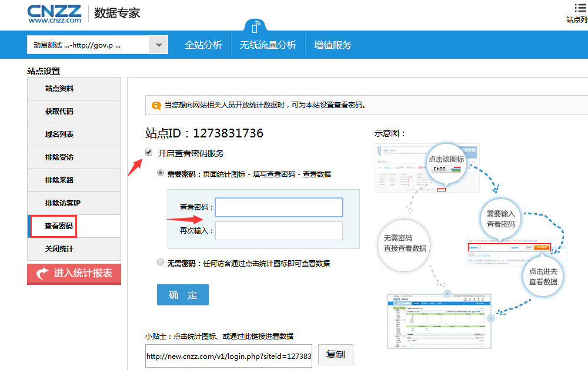Click the login URL text box

point(229,356)
